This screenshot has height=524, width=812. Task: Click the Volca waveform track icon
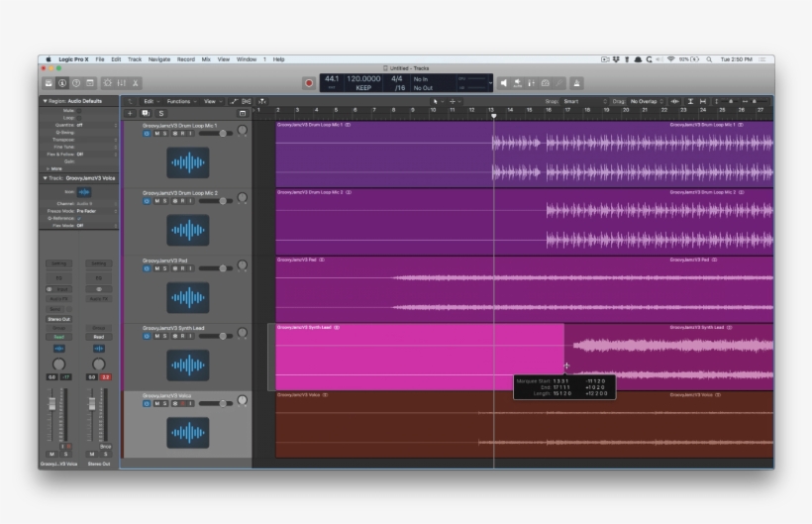(188, 432)
